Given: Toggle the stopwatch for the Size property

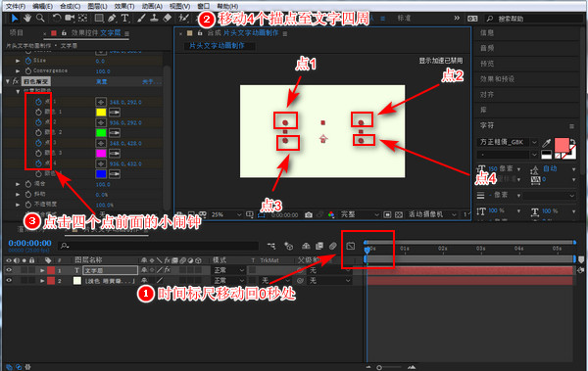Looking at the screenshot, I should 28,61.
